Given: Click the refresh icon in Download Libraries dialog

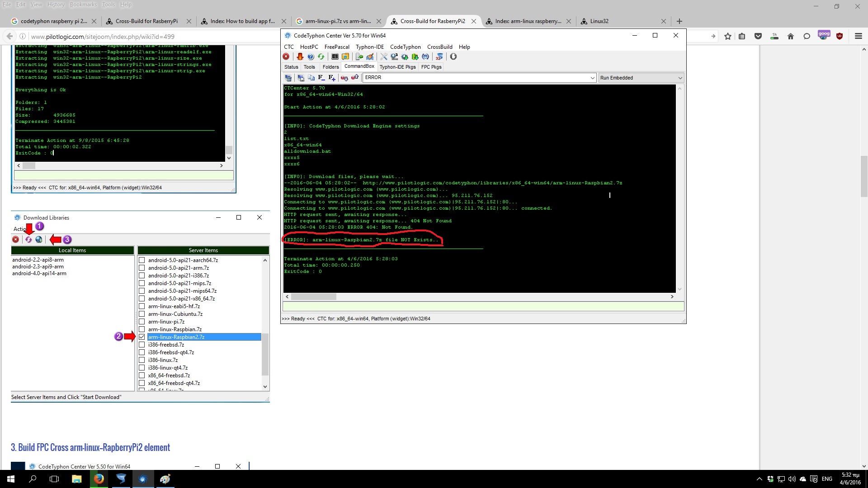Looking at the screenshot, I should point(28,239).
